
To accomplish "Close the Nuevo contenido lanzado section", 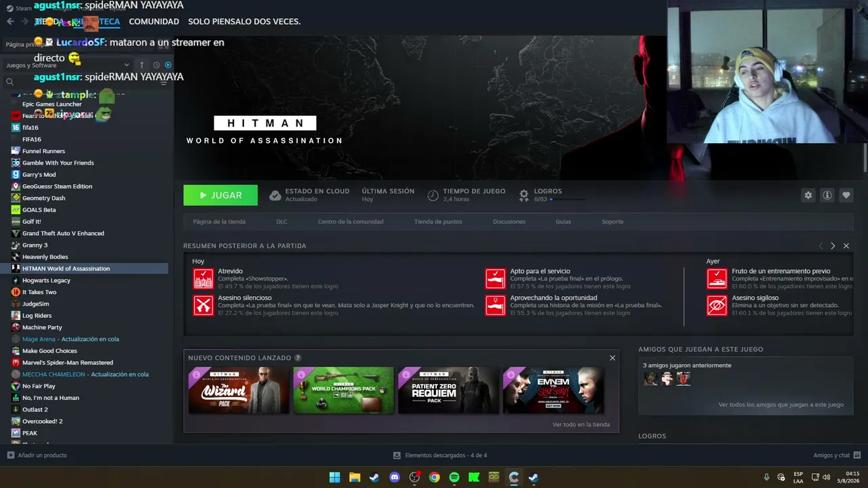I will pyautogui.click(x=612, y=358).
